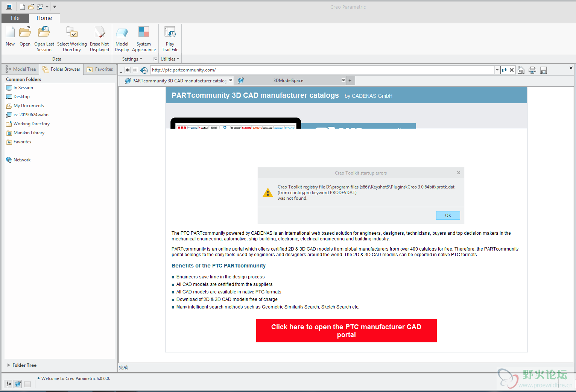The image size is (576, 392).
Task: Open the URL address history dropdown
Action: [x=497, y=70]
